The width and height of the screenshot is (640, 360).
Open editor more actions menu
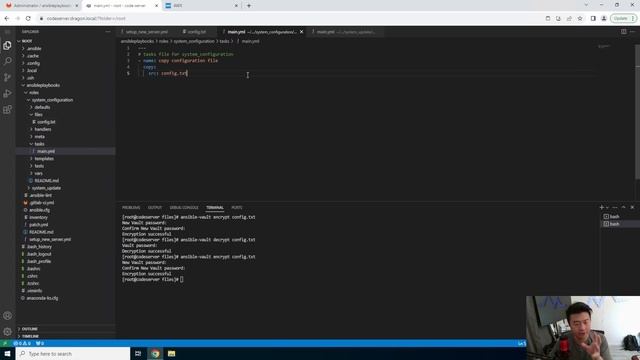click(632, 31)
